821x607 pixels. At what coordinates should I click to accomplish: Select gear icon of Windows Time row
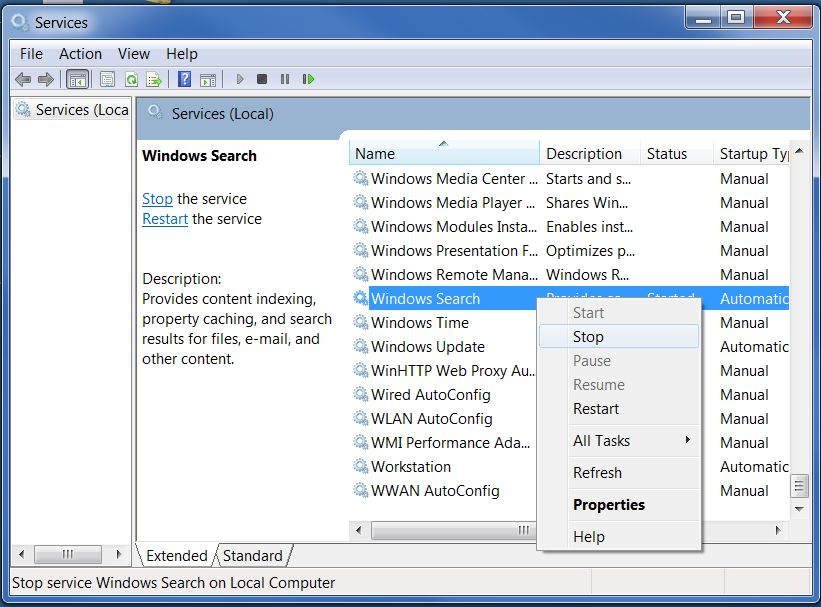[360, 322]
